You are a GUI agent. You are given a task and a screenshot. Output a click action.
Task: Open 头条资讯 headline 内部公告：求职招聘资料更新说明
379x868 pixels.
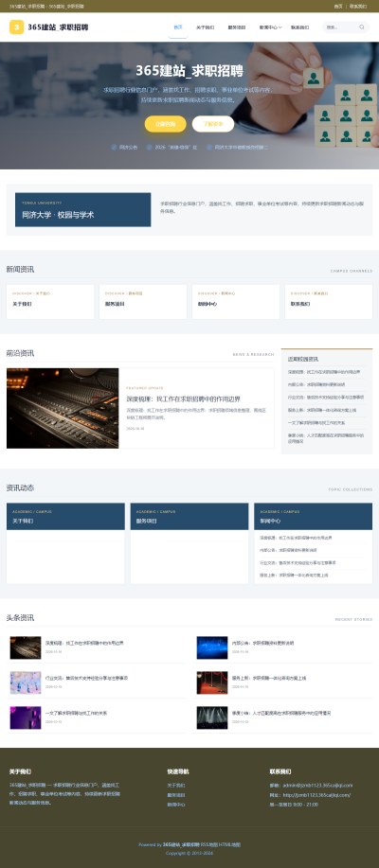tap(262, 644)
